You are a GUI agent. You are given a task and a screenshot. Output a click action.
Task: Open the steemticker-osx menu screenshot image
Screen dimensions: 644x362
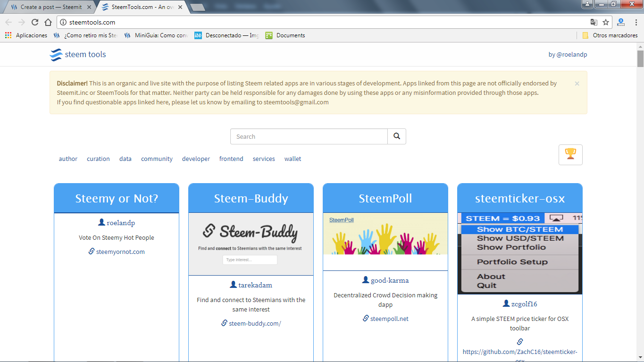pyautogui.click(x=520, y=253)
